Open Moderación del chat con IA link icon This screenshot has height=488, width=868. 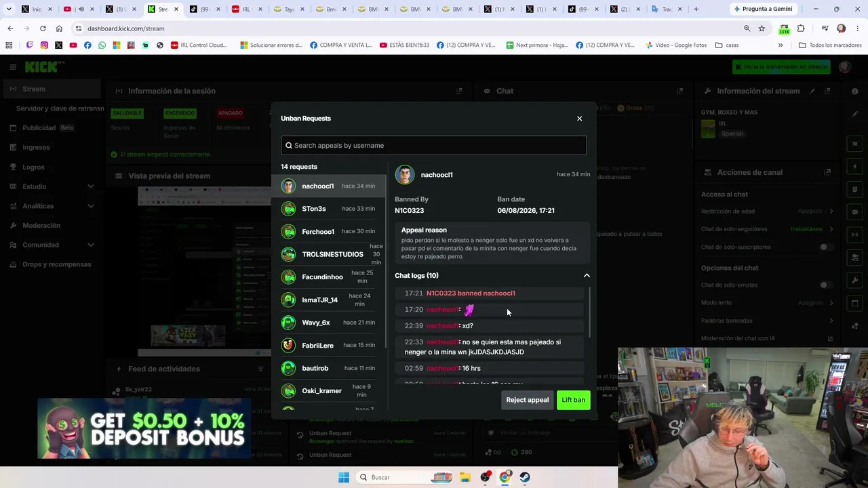[830, 338]
